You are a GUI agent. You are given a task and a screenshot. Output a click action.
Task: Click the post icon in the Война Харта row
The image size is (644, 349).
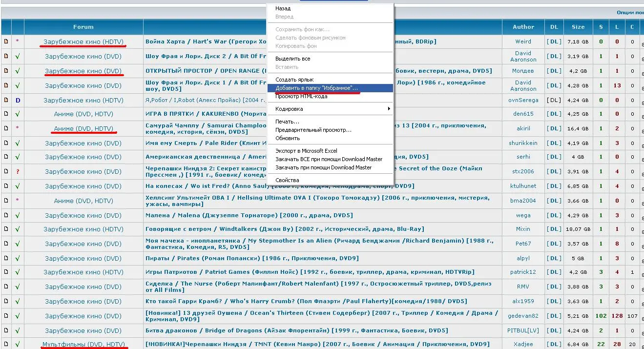point(6,41)
